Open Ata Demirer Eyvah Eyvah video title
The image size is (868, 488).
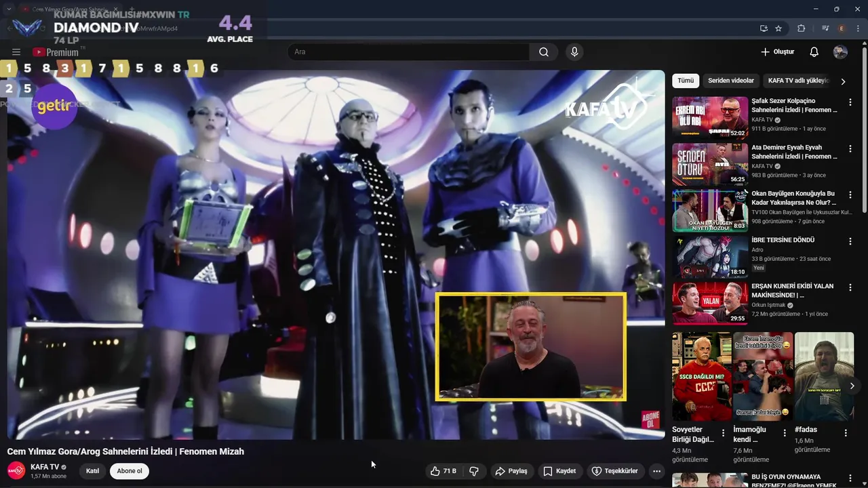[794, 151]
